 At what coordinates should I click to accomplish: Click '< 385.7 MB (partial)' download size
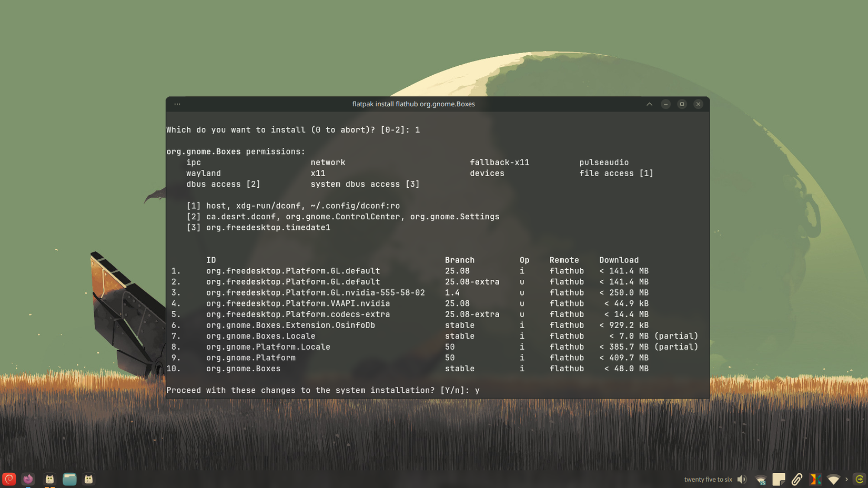[649, 347]
